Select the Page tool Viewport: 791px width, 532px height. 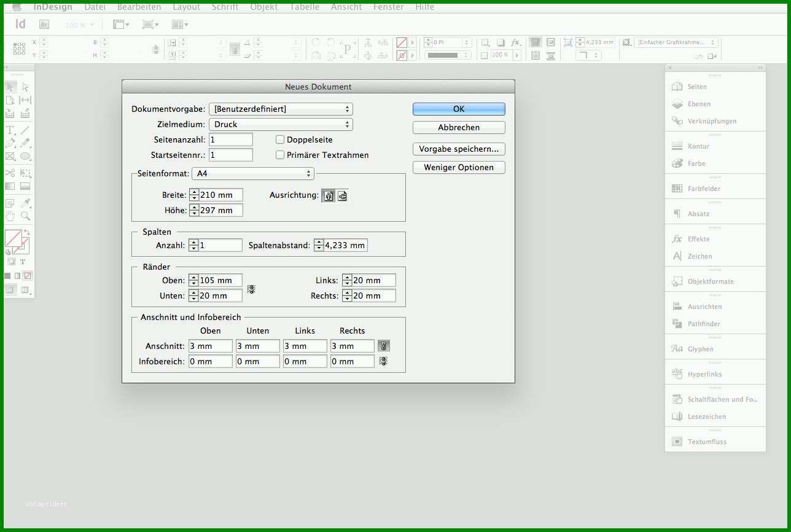[x=10, y=100]
